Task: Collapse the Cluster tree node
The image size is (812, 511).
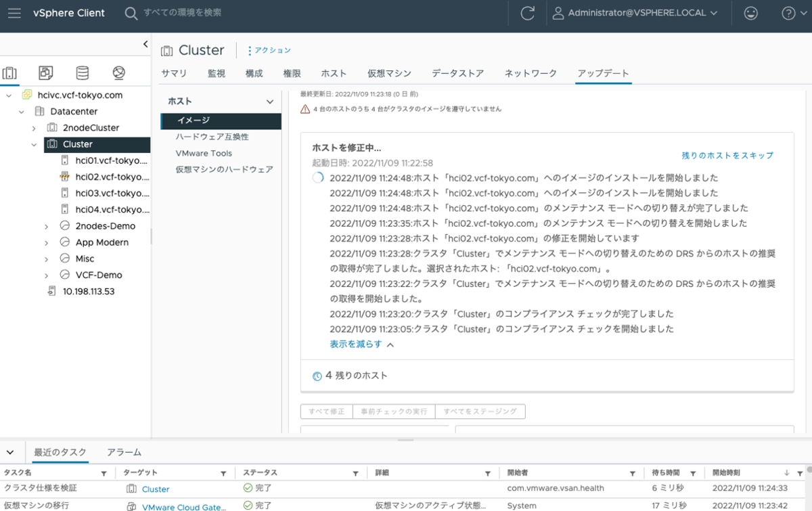Action: (34, 144)
